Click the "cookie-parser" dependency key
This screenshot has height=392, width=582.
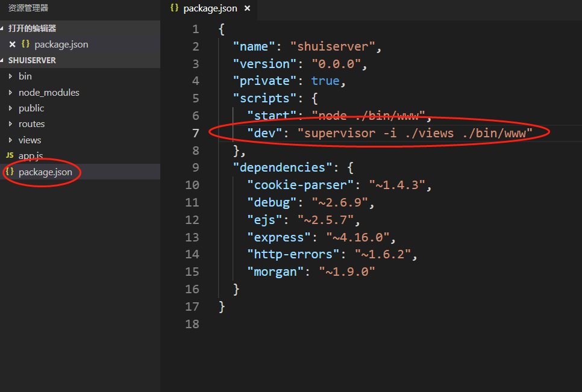(300, 185)
